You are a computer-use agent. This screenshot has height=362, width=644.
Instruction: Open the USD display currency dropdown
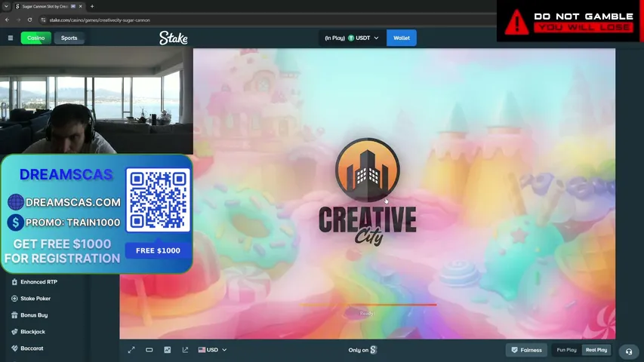[212, 350]
